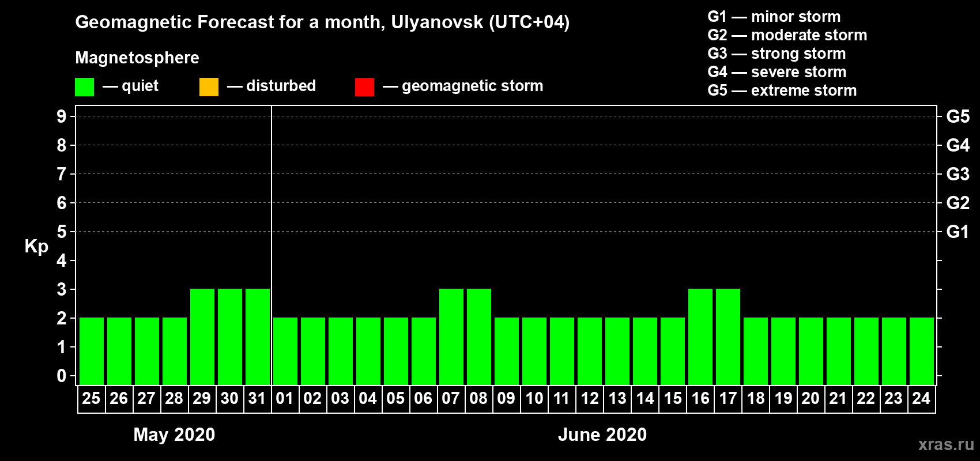Click the Kp value 0 axis tick label
980x461 pixels.
point(62,376)
